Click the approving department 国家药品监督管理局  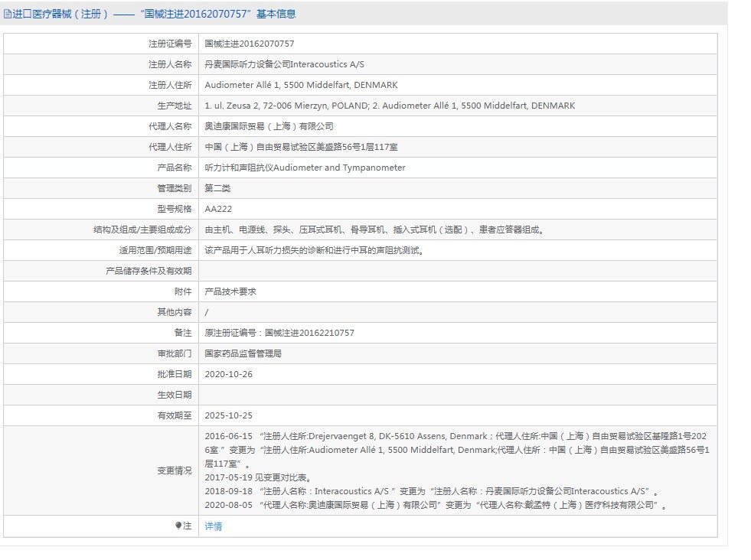(243, 353)
